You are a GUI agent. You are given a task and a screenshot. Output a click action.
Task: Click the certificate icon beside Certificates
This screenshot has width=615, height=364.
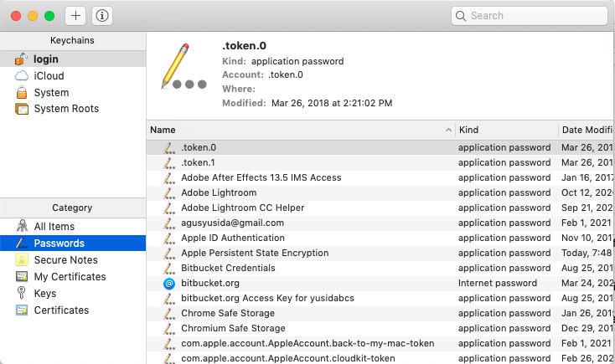[x=22, y=310]
